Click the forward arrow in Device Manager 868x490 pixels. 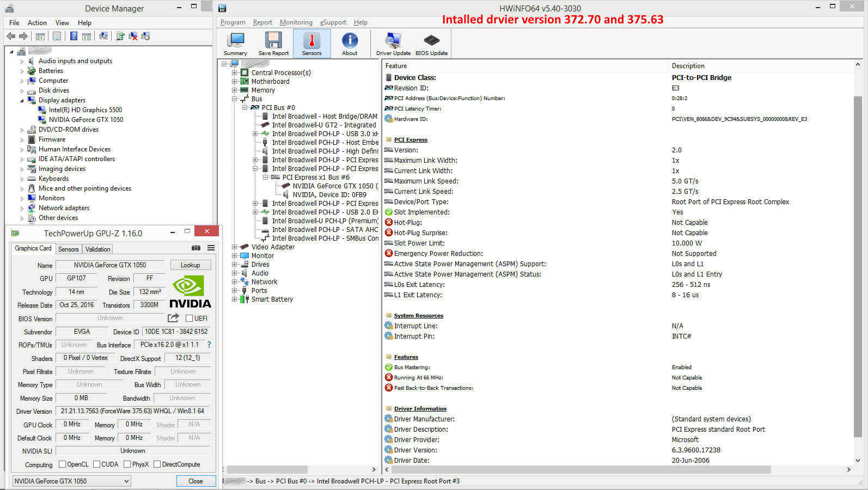pyautogui.click(x=23, y=36)
